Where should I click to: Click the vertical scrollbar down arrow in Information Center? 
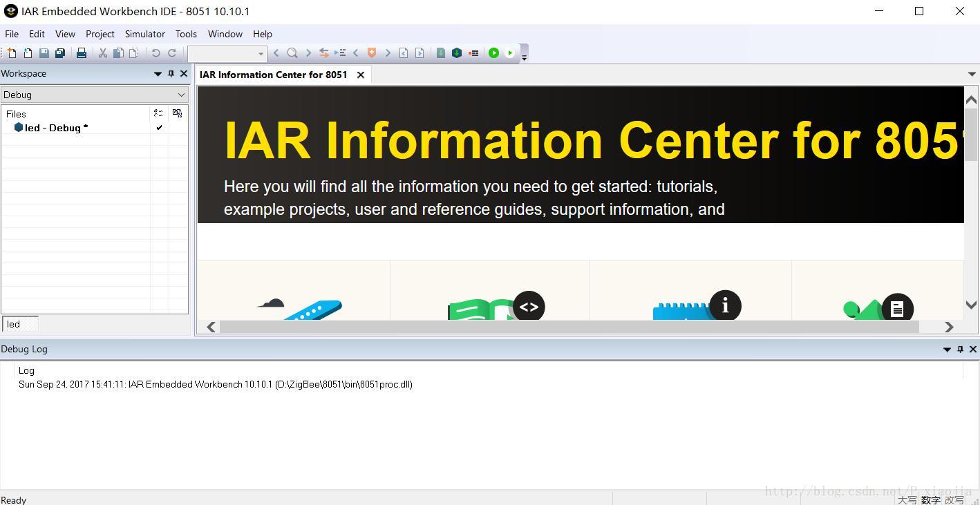(x=971, y=305)
